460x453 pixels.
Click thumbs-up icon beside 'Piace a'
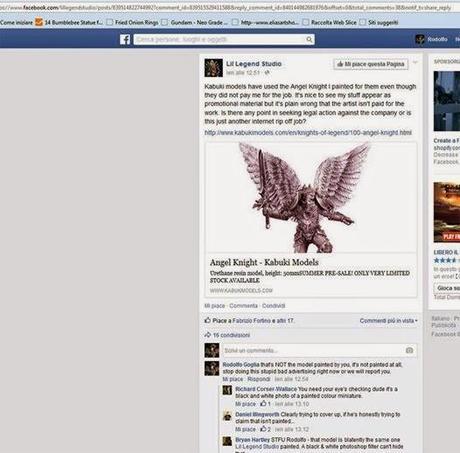pos(208,320)
